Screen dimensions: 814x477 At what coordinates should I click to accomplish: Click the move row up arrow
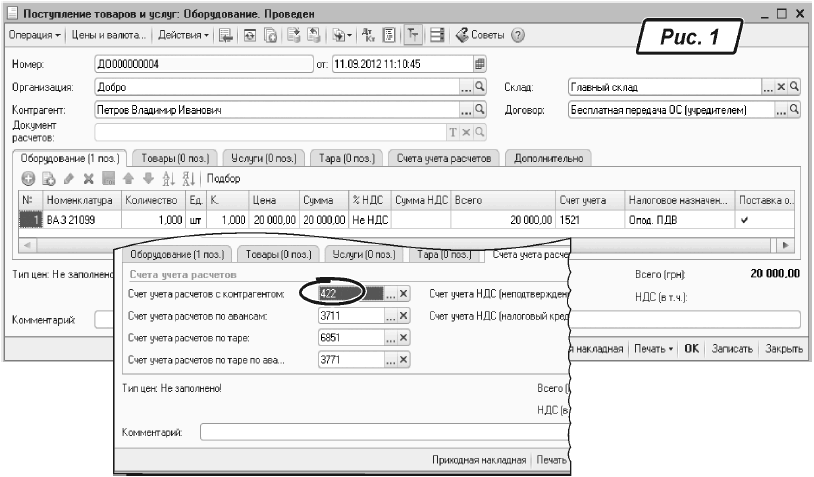tap(126, 177)
